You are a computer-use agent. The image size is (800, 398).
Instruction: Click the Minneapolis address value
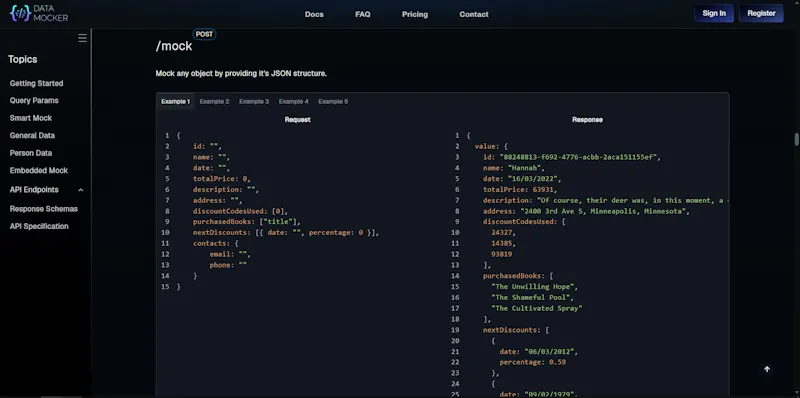point(603,211)
